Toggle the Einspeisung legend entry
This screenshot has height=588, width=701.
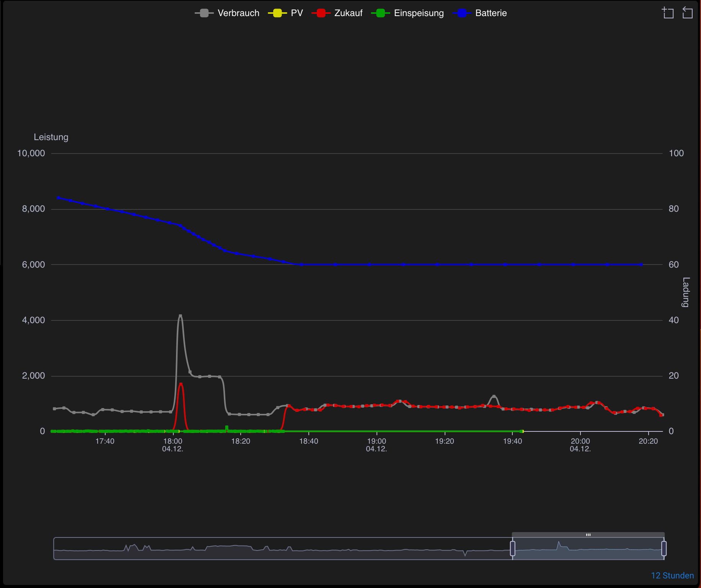(x=408, y=13)
